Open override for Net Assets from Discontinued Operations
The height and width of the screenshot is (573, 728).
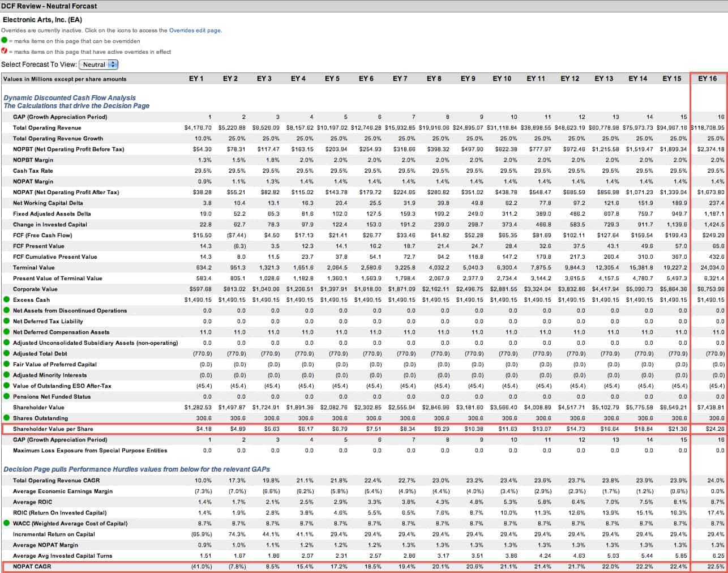tap(6, 310)
